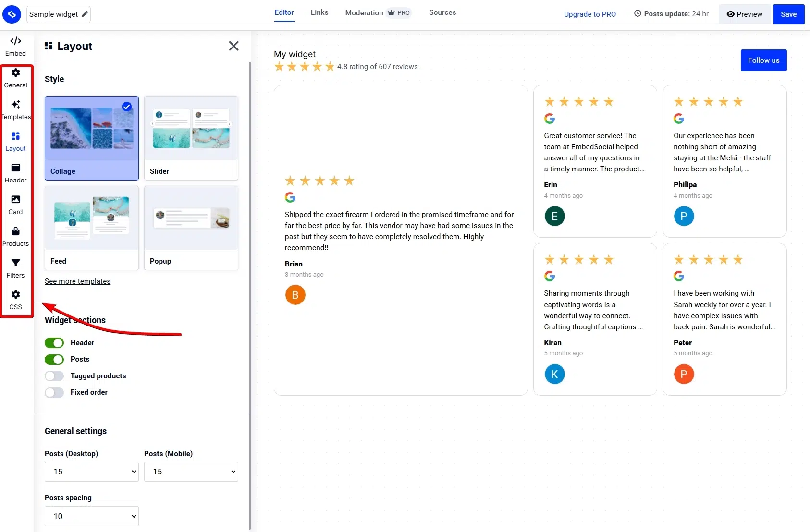The height and width of the screenshot is (532, 810).
Task: Open the Templates panel
Action: point(16,109)
